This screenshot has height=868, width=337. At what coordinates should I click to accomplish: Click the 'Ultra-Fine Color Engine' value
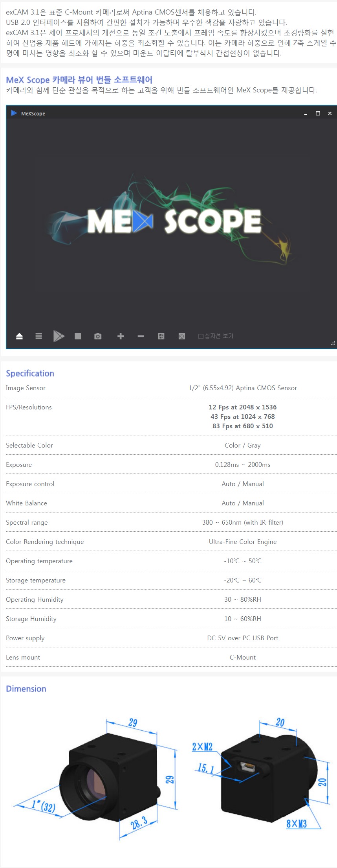[243, 542]
